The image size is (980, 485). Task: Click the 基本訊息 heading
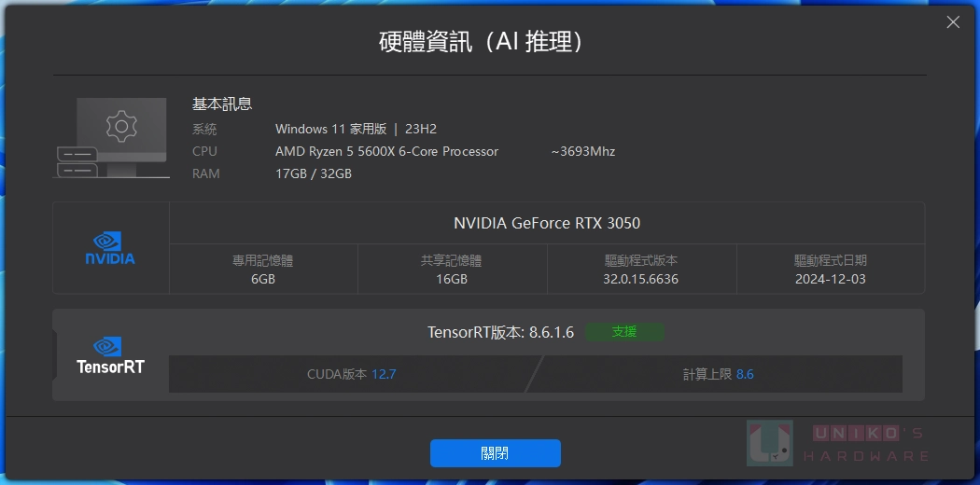pos(222,104)
